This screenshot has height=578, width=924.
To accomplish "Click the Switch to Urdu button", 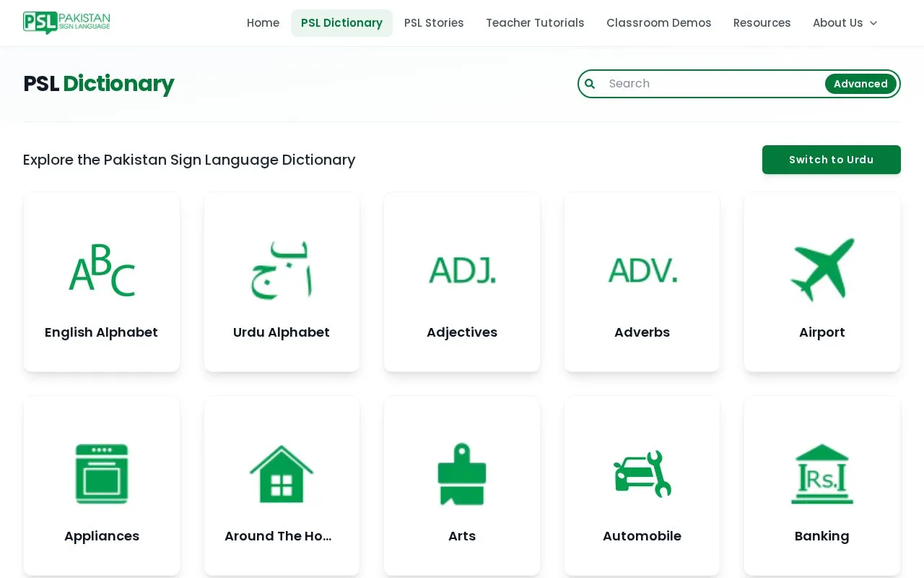I will click(x=832, y=160).
